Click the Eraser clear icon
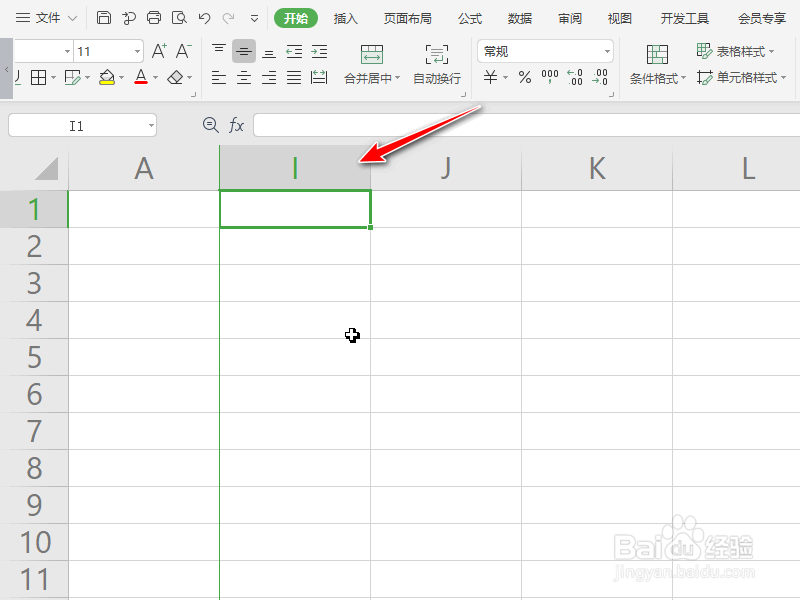Viewport: 800px width, 600px height. pos(176,78)
